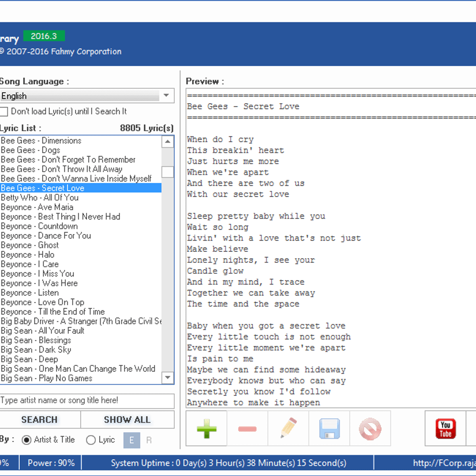476x476 pixels.
Task: Select 'Beyonce - Best Thing I Never Had'
Action: pyautogui.click(x=81, y=217)
